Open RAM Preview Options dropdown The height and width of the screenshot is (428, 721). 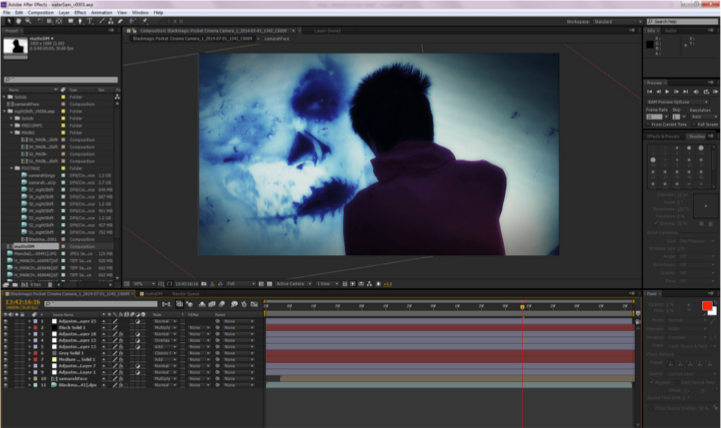coord(678,102)
